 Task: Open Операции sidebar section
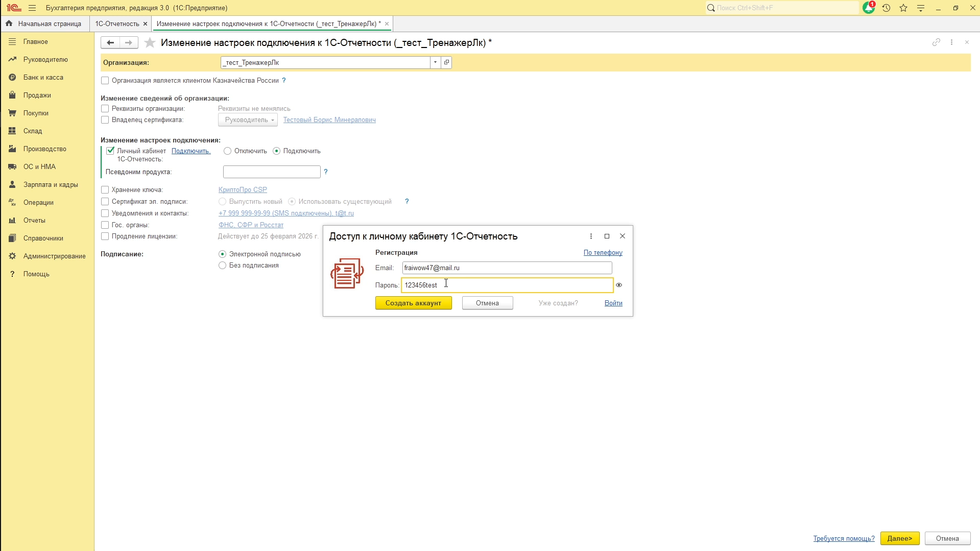click(x=38, y=202)
